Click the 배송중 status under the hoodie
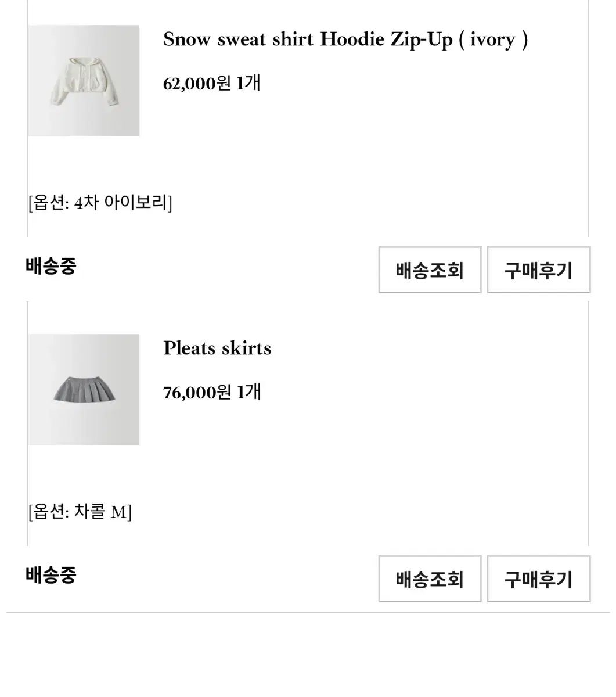This screenshot has width=616, height=697. 51,267
